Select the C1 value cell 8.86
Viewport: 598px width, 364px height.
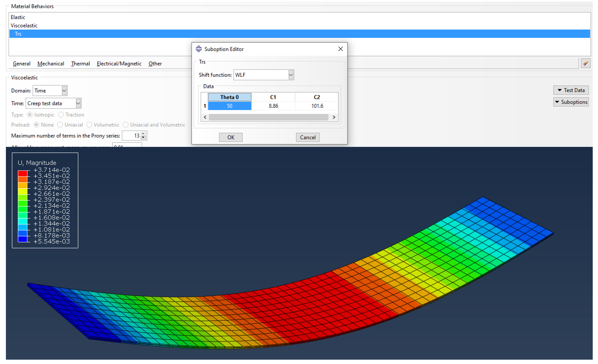273,106
